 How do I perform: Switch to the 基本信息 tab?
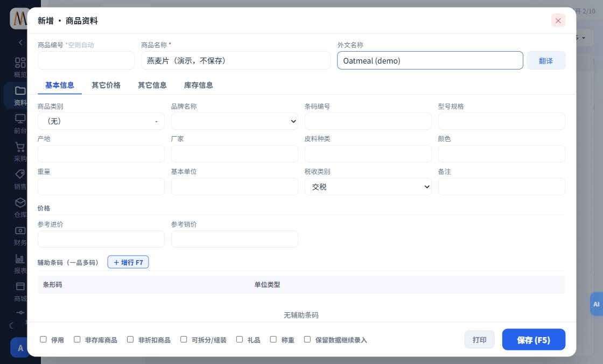pos(60,85)
